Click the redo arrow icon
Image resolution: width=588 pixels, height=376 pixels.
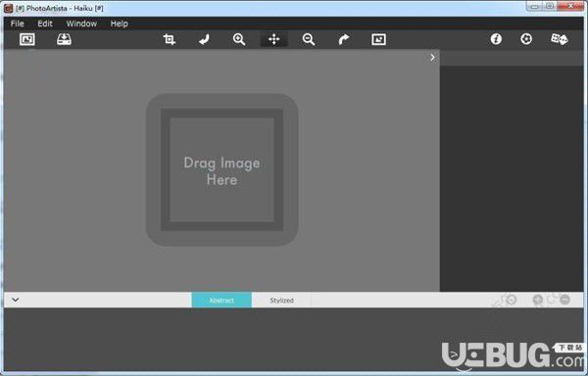[x=344, y=39]
